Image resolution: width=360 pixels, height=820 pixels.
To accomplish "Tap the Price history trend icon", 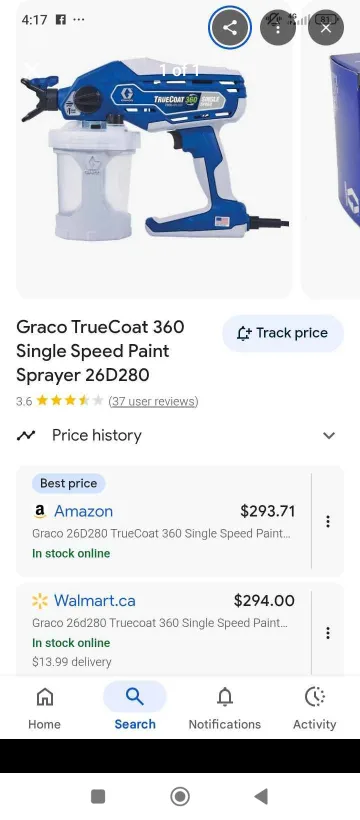I will [26, 435].
